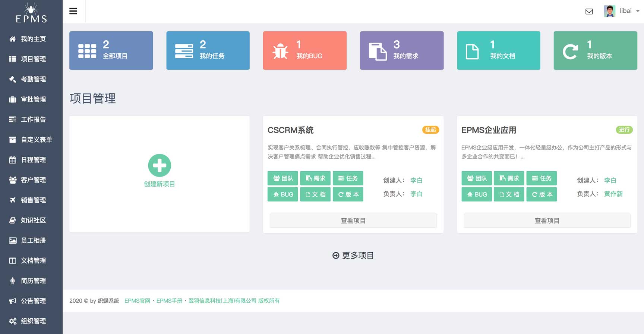Image resolution: width=644 pixels, height=334 pixels.
Task: Open the EPMS官网 footer link
Action: [x=137, y=301]
